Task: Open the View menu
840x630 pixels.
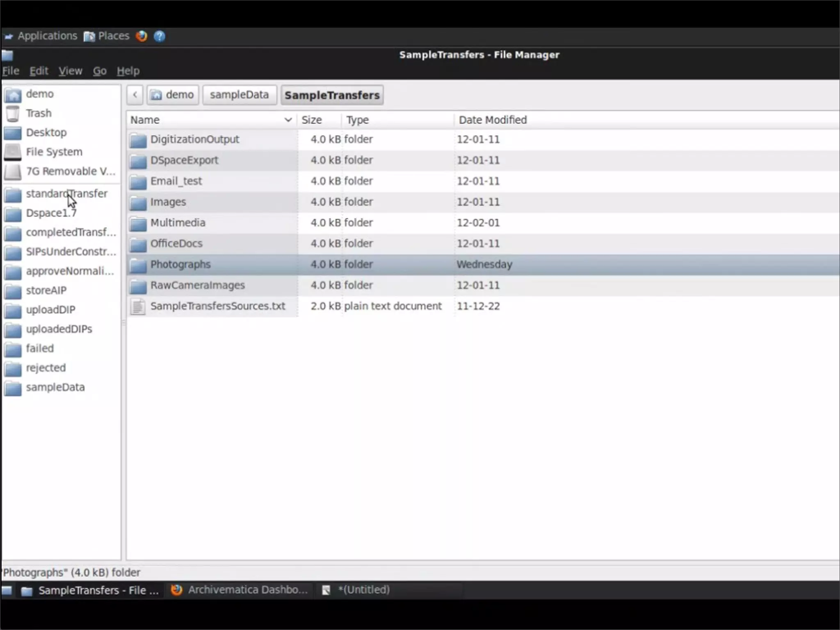Action: point(70,71)
